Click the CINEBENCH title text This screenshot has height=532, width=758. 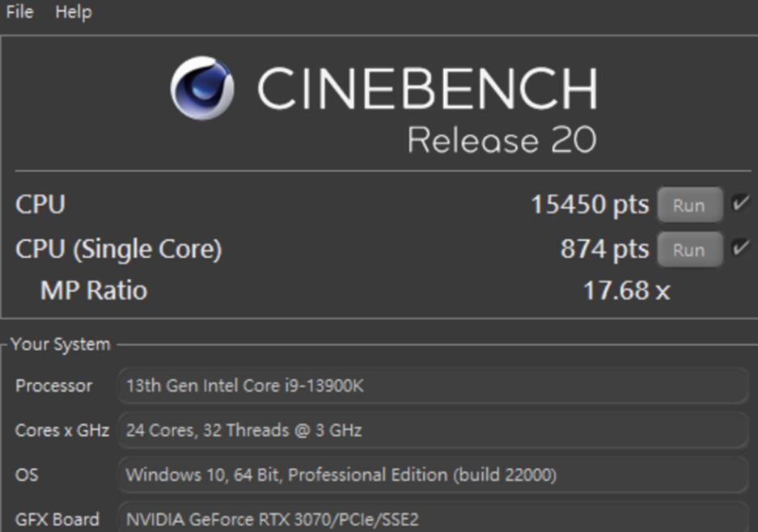pos(427,88)
